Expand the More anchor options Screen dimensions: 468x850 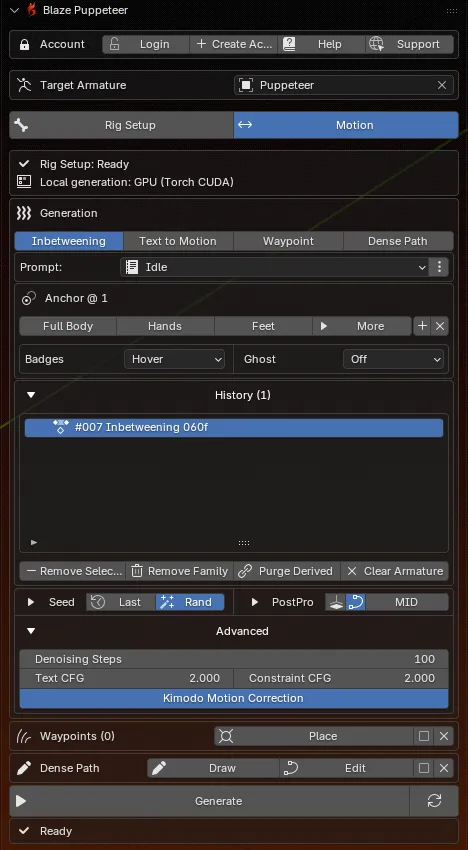point(362,326)
